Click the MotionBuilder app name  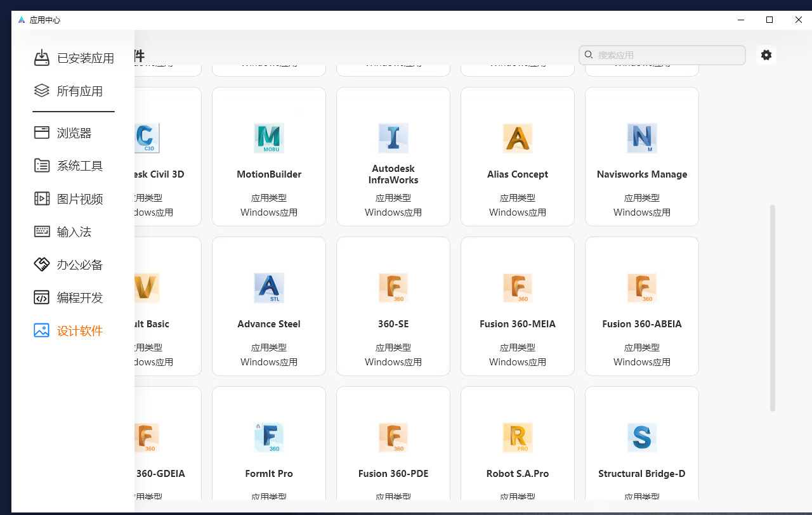click(269, 174)
